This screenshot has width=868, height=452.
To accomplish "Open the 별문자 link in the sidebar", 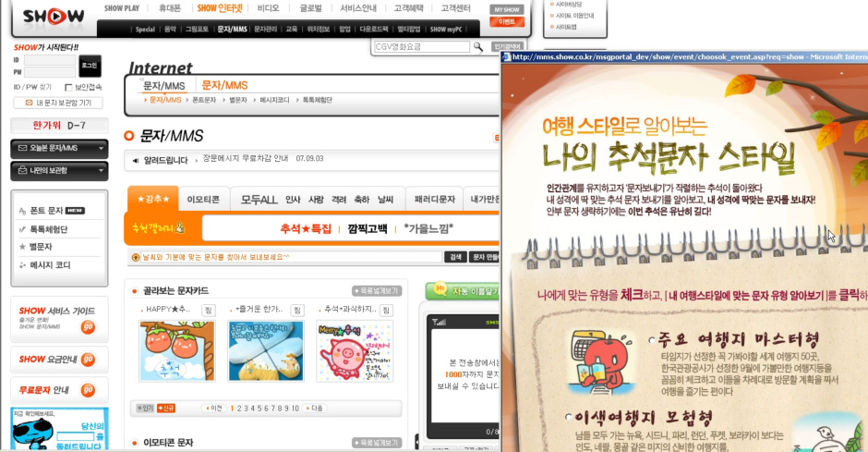I will tap(41, 247).
